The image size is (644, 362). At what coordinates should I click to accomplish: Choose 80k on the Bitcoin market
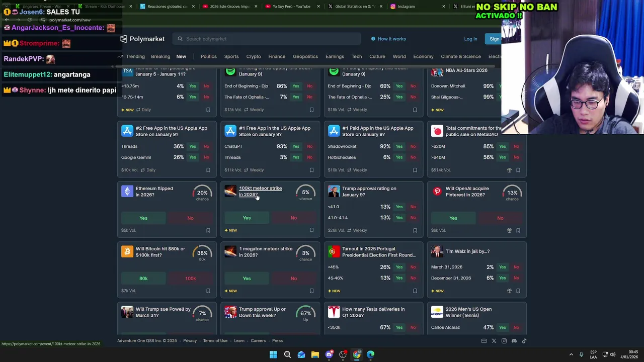tap(143, 278)
